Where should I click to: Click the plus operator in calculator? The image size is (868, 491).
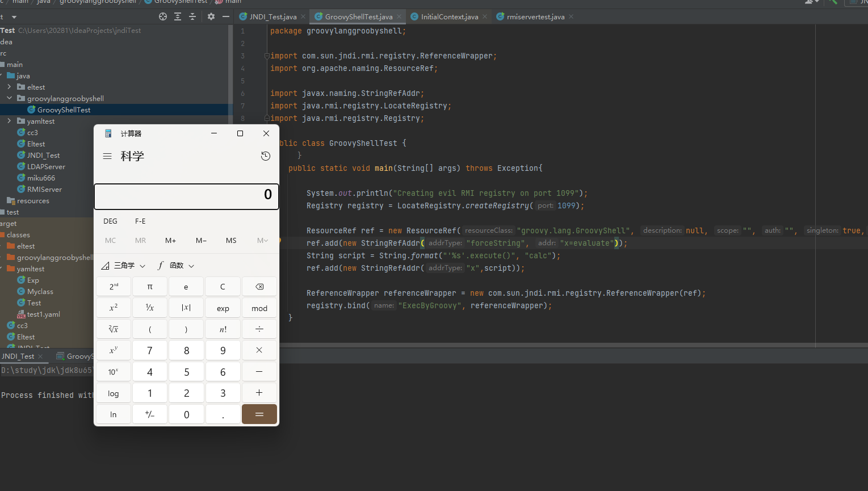tap(259, 393)
